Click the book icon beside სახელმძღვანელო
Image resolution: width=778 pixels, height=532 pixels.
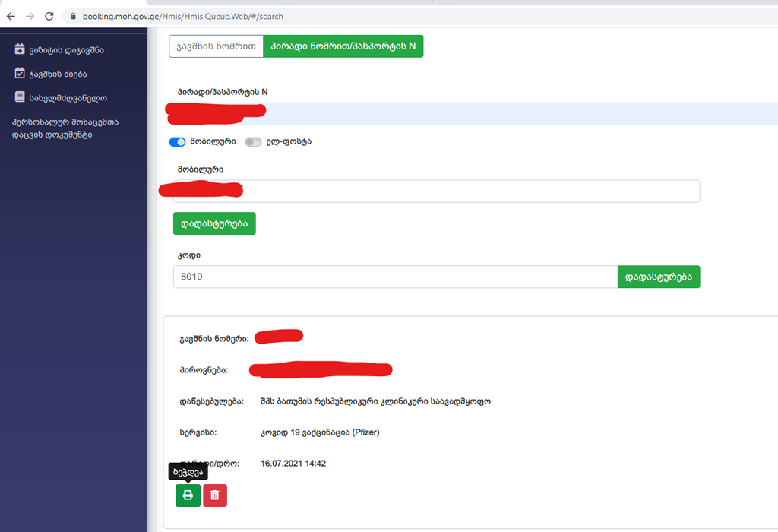coord(20,97)
